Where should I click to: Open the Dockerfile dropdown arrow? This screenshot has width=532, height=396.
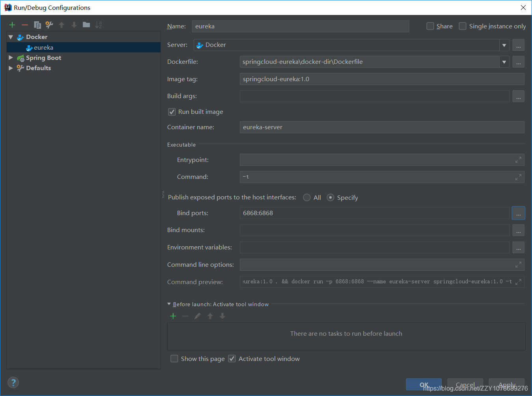tap(504, 62)
